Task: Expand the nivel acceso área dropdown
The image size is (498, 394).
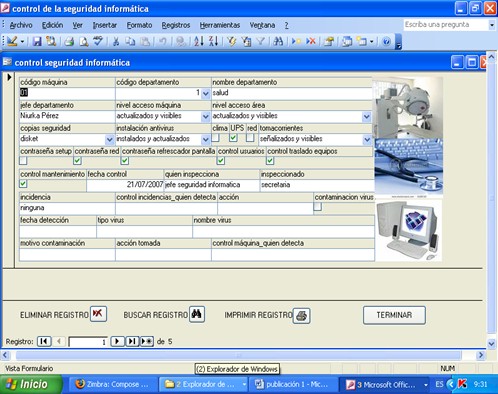Action: (x=367, y=116)
